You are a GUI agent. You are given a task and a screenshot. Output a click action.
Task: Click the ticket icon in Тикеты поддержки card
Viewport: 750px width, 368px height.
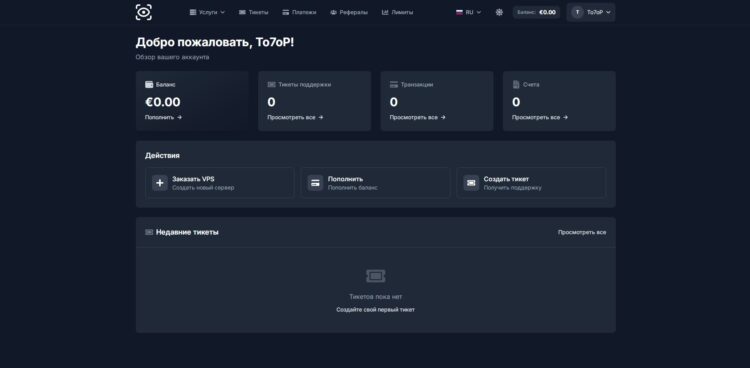[271, 85]
